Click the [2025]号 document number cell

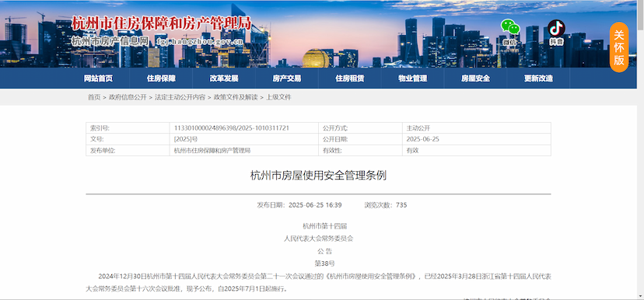tap(244, 139)
